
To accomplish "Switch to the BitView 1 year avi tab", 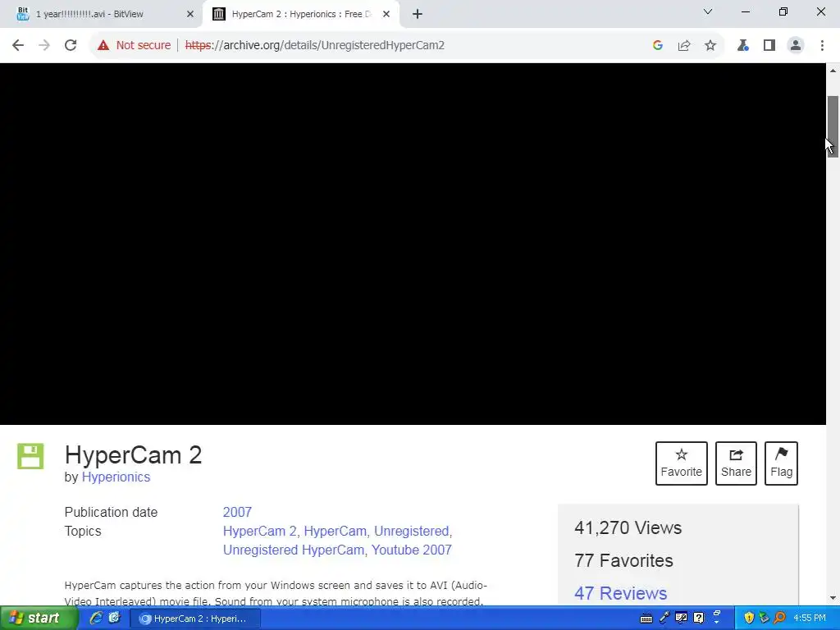I will 101,14.
